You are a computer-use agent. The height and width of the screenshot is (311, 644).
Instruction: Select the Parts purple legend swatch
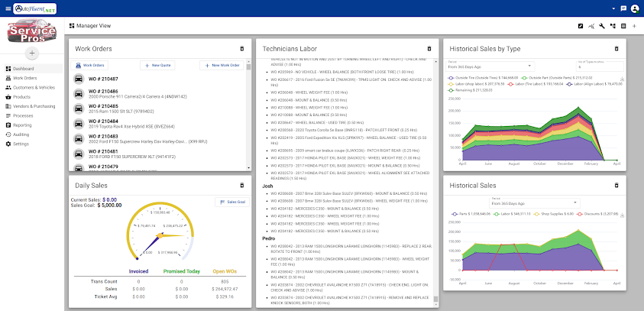click(x=455, y=215)
